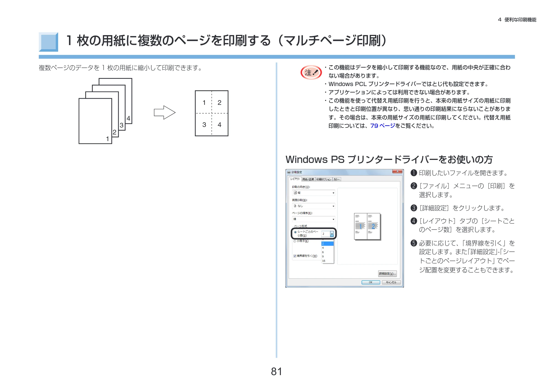Viewport: 554px width, 392px height.
Task: Toggle the 境界線を引く(W) checkbox
Action: point(295,256)
